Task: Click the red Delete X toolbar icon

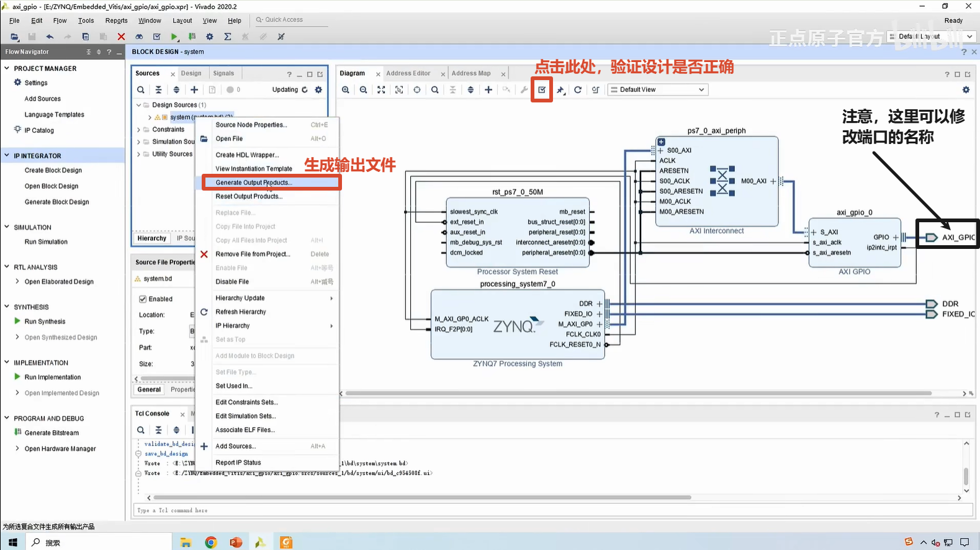Action: (121, 37)
